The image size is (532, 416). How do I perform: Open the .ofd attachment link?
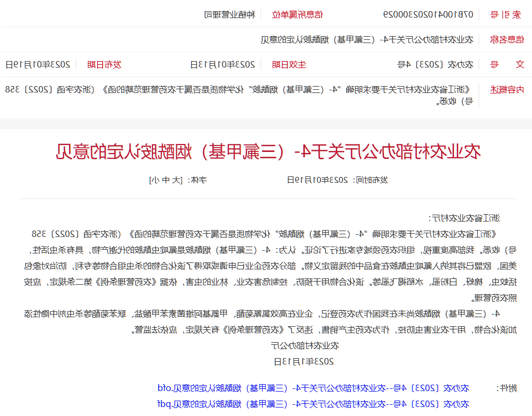tap(313, 388)
